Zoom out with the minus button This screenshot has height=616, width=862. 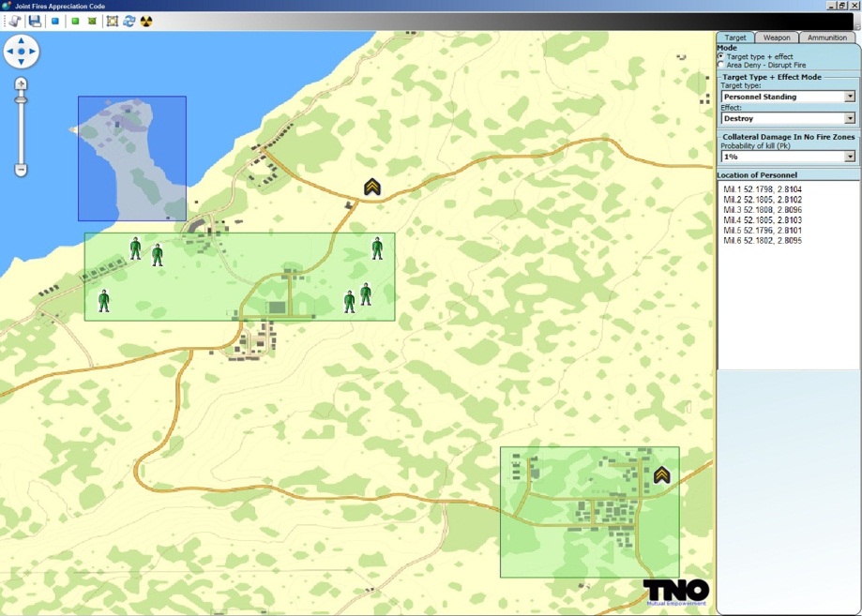(21, 171)
